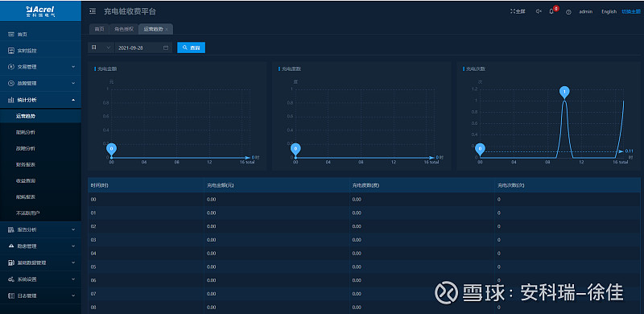Collapse the sidebar with the hamburger icon

coord(93,11)
